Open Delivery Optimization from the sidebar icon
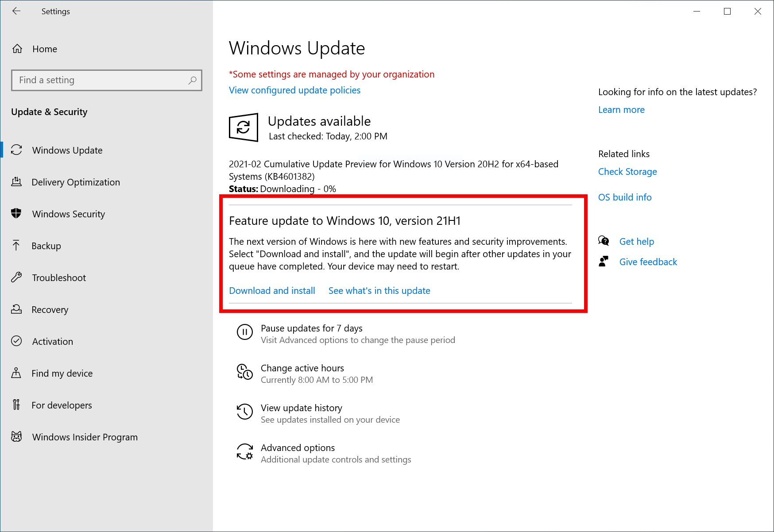 (16, 182)
